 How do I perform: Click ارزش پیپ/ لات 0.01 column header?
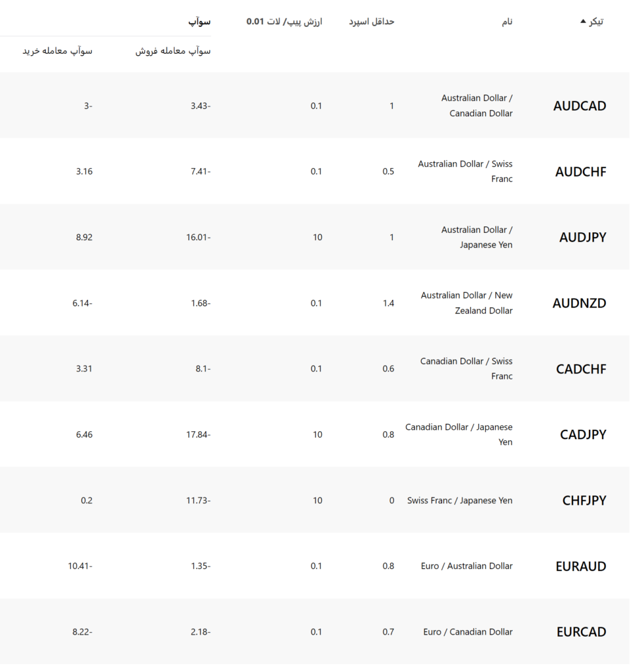(284, 22)
